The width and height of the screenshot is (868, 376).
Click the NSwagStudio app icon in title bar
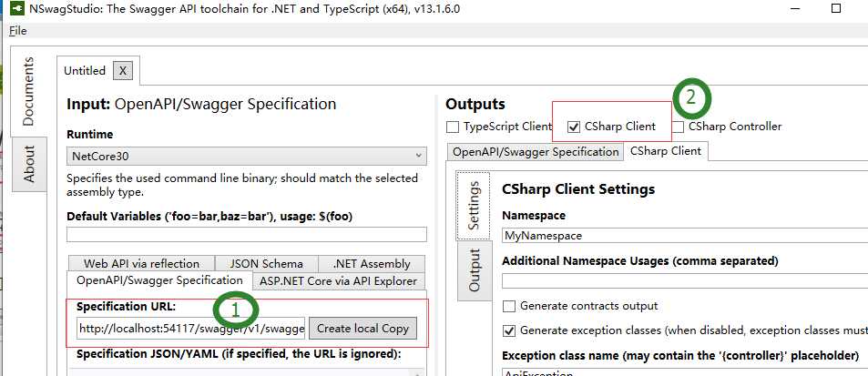click(x=17, y=8)
